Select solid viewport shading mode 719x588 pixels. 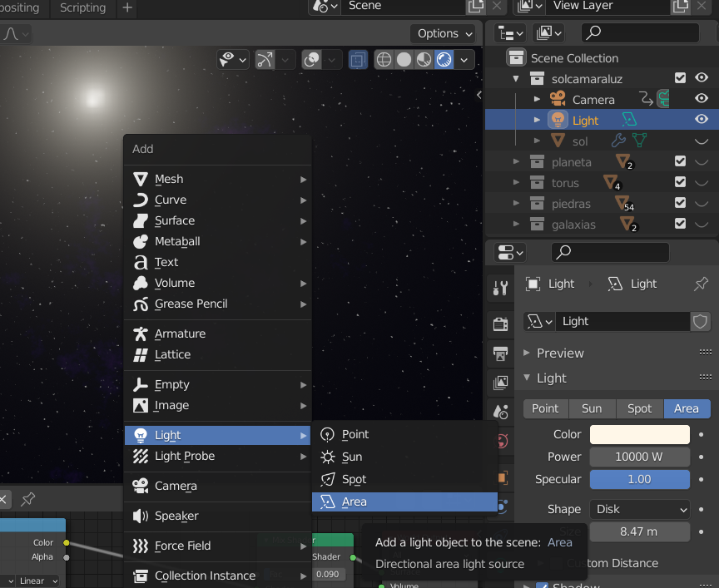(x=404, y=60)
